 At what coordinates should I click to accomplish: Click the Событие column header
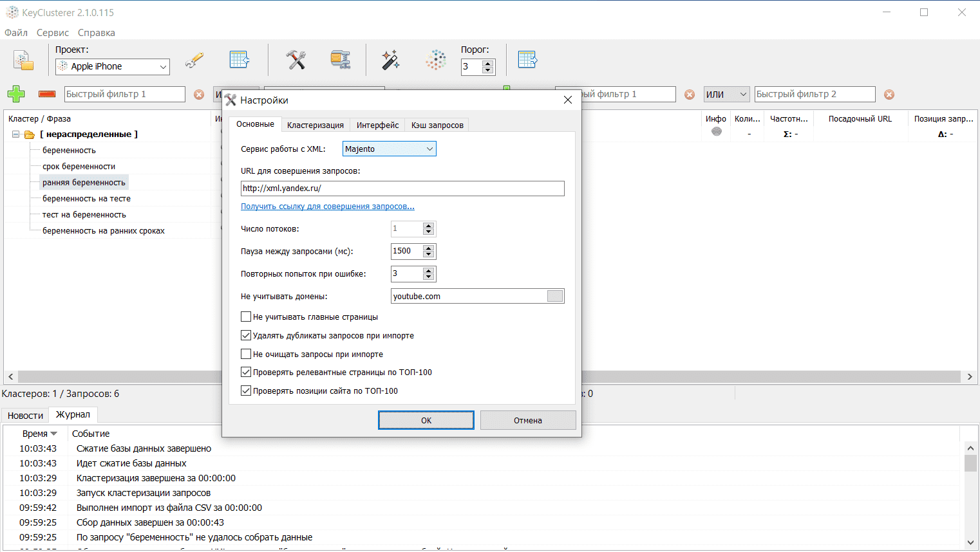pos(91,434)
